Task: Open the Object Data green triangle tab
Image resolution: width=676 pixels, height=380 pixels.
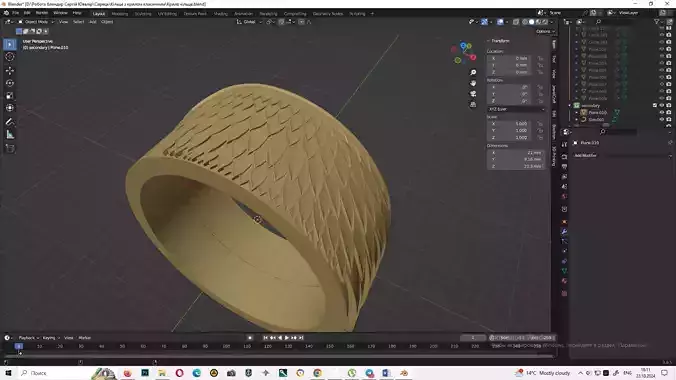Action: tap(564, 271)
